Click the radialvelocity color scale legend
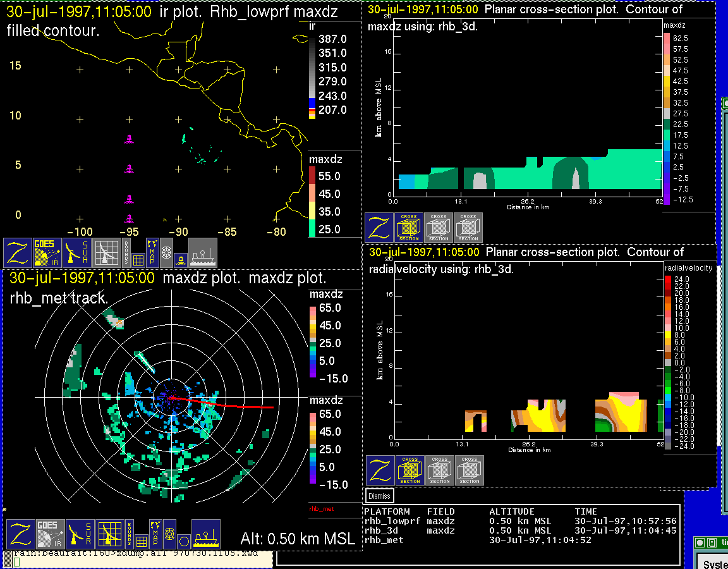 (x=668, y=361)
